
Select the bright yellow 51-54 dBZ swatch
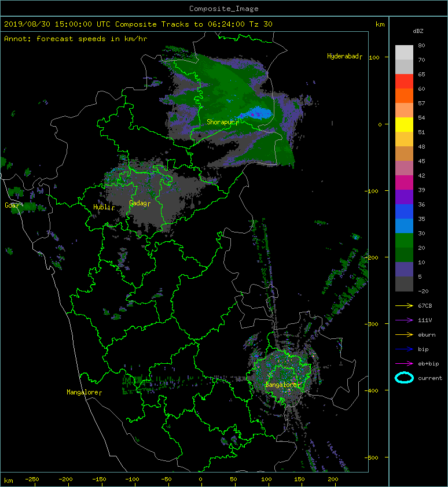(404, 125)
